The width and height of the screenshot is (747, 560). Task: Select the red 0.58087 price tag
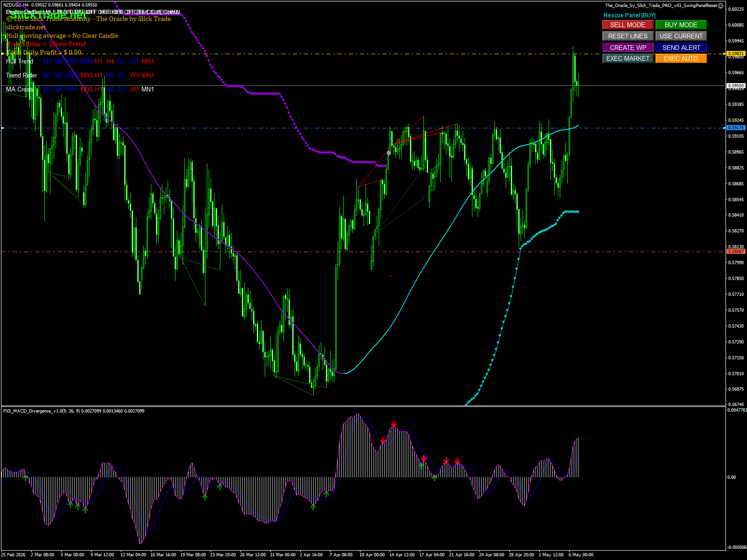click(x=736, y=252)
